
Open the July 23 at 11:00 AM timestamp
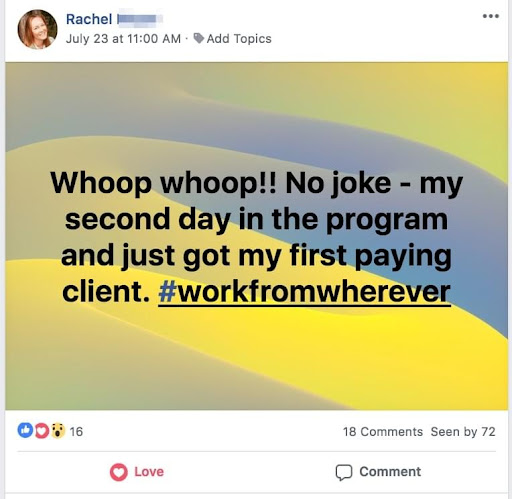point(123,39)
